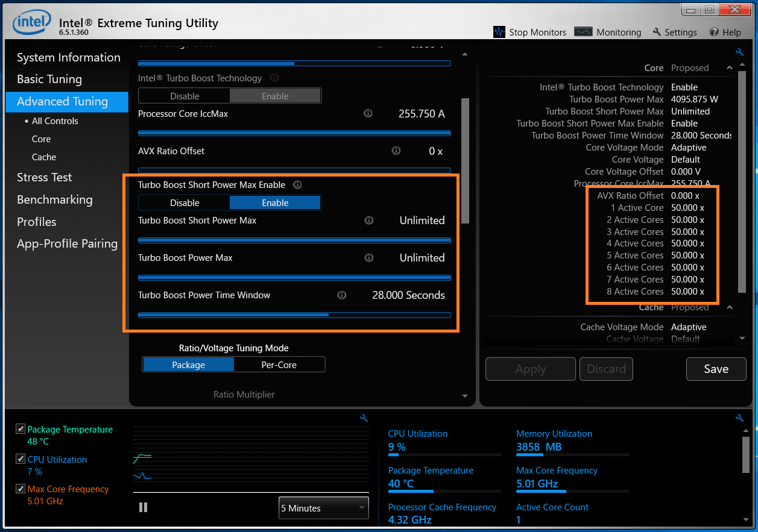Select Core under Advanced Tuning
758x532 pixels.
[x=42, y=139]
